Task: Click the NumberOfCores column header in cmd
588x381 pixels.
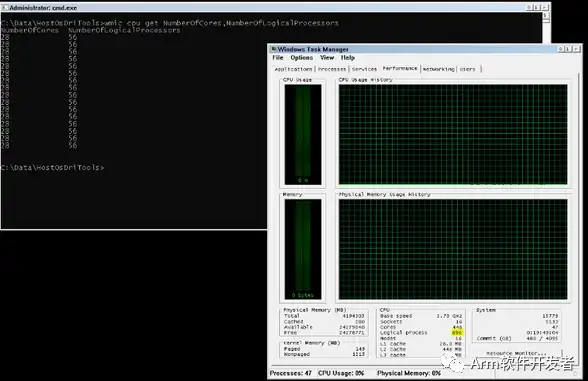Action: point(30,30)
